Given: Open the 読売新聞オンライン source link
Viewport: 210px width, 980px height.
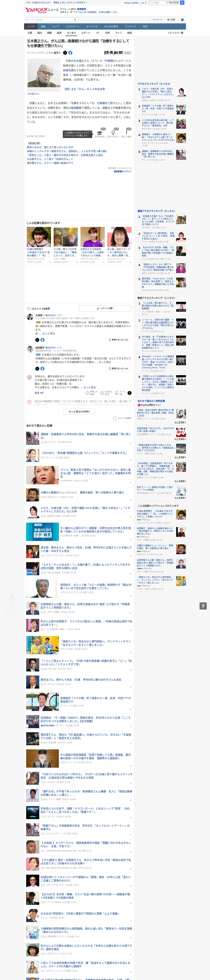Looking at the screenshot, I should click(123, 171).
